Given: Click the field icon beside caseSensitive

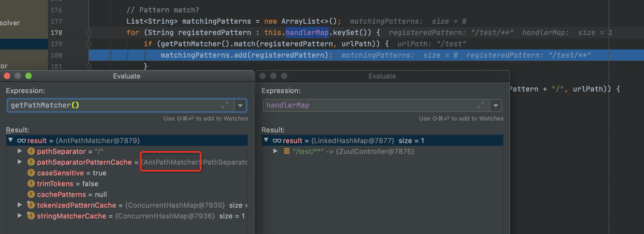Looking at the screenshot, I should 31,173.
